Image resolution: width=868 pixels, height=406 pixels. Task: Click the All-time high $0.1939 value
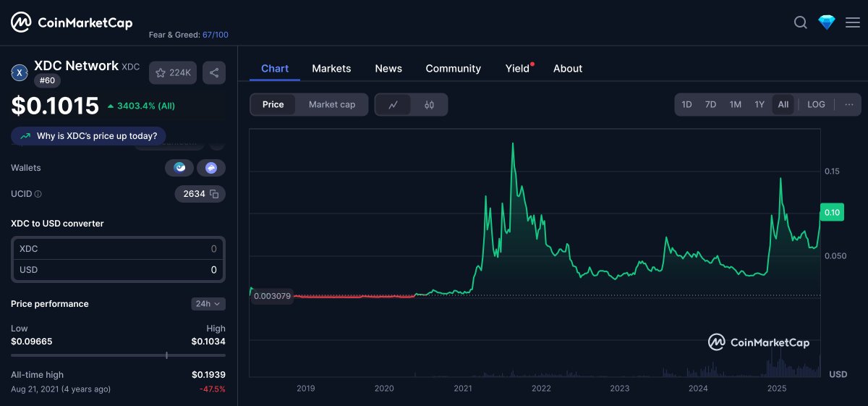208,375
